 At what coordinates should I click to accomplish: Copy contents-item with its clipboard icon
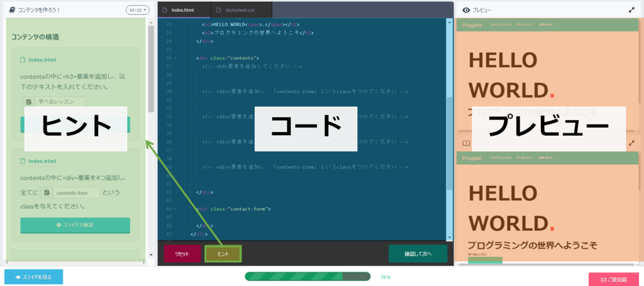pos(47,192)
